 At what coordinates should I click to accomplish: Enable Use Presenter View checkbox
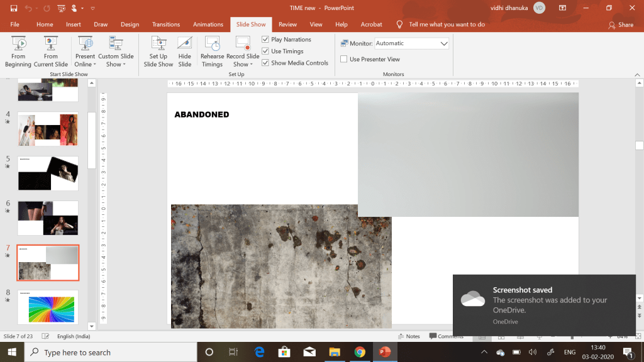(344, 59)
